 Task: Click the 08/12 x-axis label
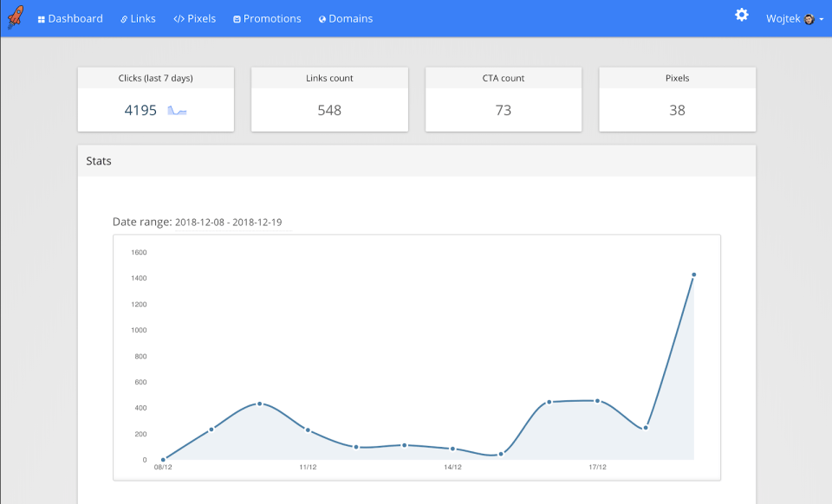click(163, 467)
